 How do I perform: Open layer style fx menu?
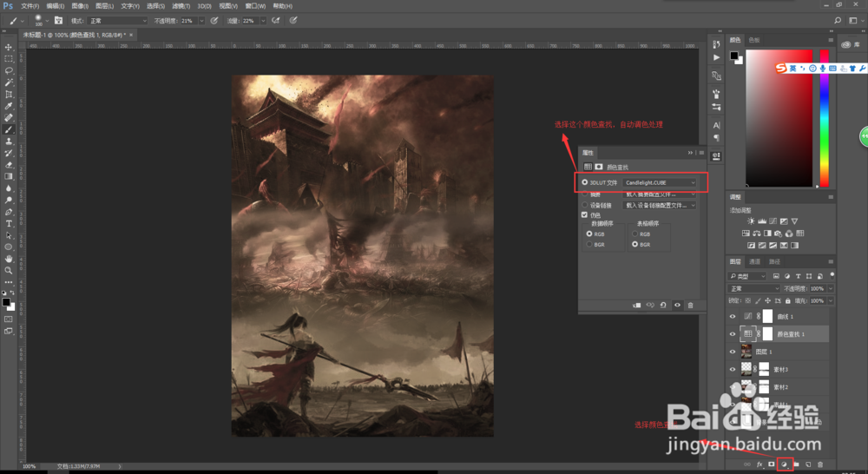click(759, 464)
